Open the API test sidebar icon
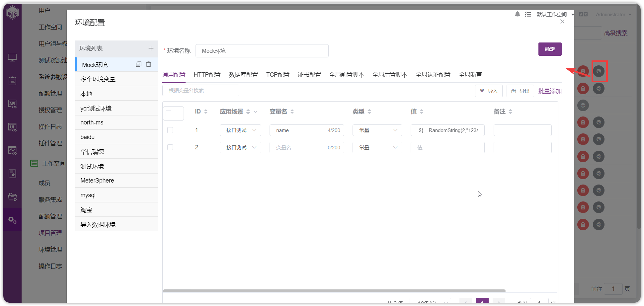The height and width of the screenshot is (306, 644). (x=12, y=104)
